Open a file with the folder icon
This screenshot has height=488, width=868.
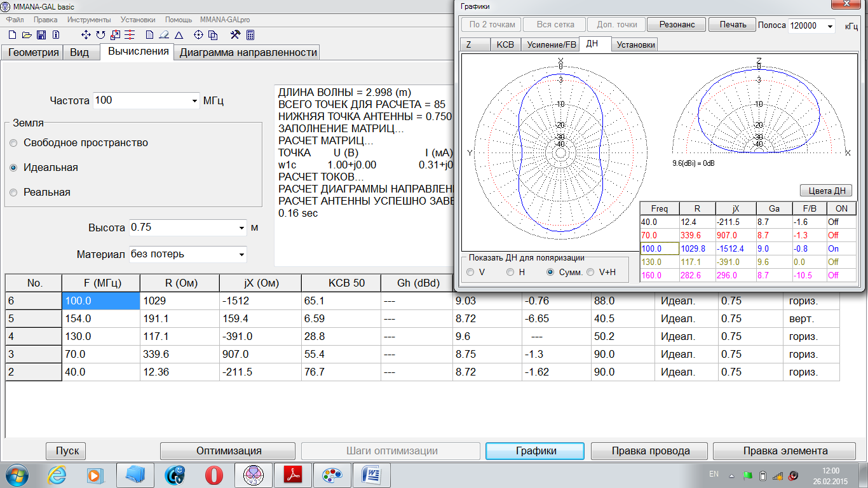(27, 35)
